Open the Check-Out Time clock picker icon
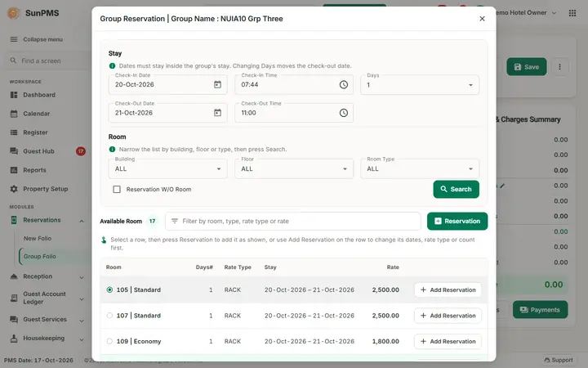Viewport: 588px width, 368px height. tap(344, 113)
